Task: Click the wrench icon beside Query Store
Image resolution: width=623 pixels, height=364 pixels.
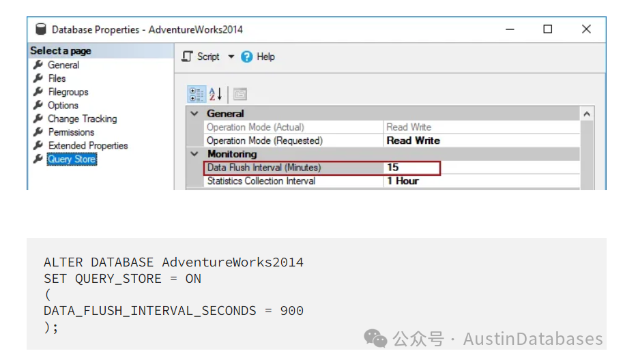Action: (38, 159)
